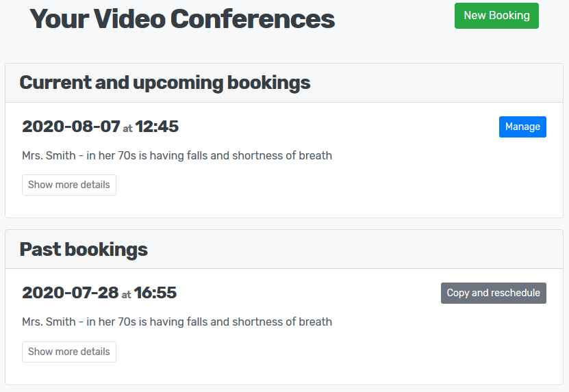The image size is (569, 392).
Task: Open Manage for the 2020-08-07 booking
Action: (x=522, y=127)
